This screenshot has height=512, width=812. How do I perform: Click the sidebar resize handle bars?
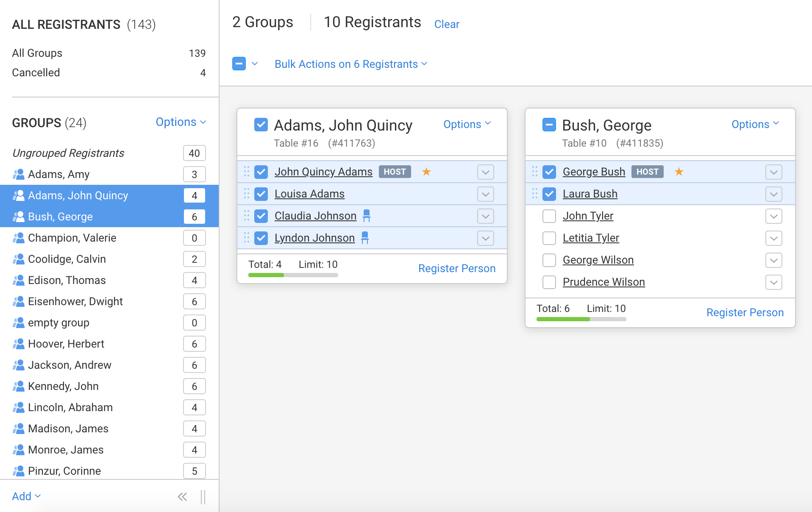pyautogui.click(x=203, y=497)
